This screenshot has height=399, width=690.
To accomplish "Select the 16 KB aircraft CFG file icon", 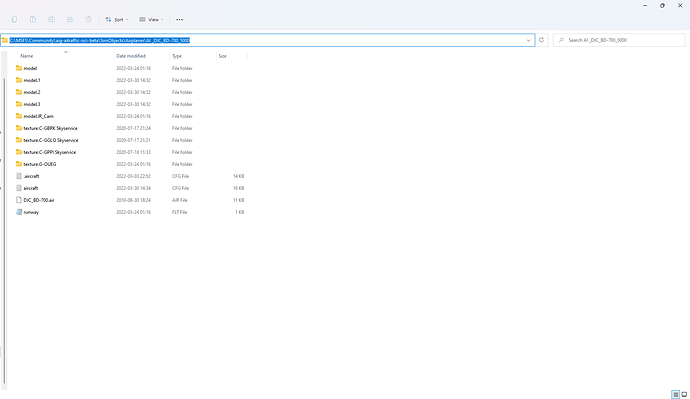I will point(19,188).
